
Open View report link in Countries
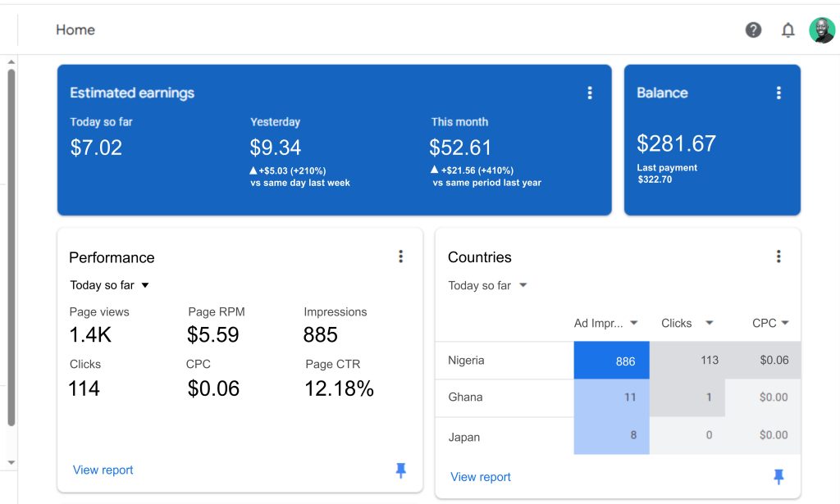481,477
